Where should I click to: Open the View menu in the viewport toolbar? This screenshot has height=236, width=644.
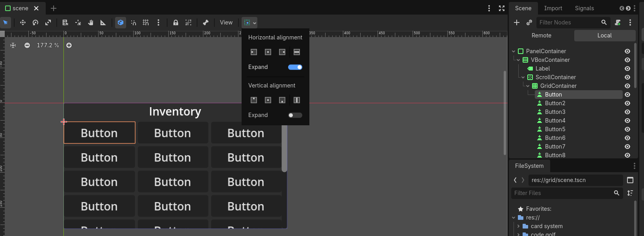tap(226, 22)
